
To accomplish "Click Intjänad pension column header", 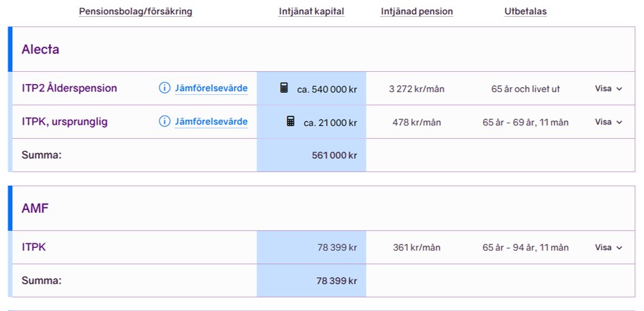I will pyautogui.click(x=417, y=12).
